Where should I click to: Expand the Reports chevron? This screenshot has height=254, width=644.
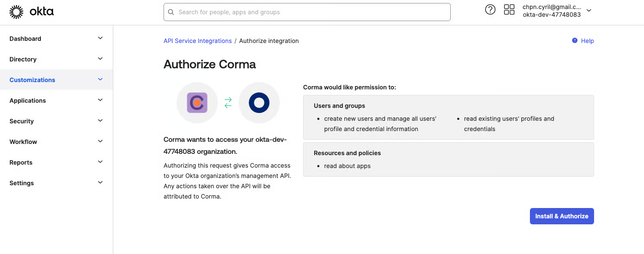point(100,162)
